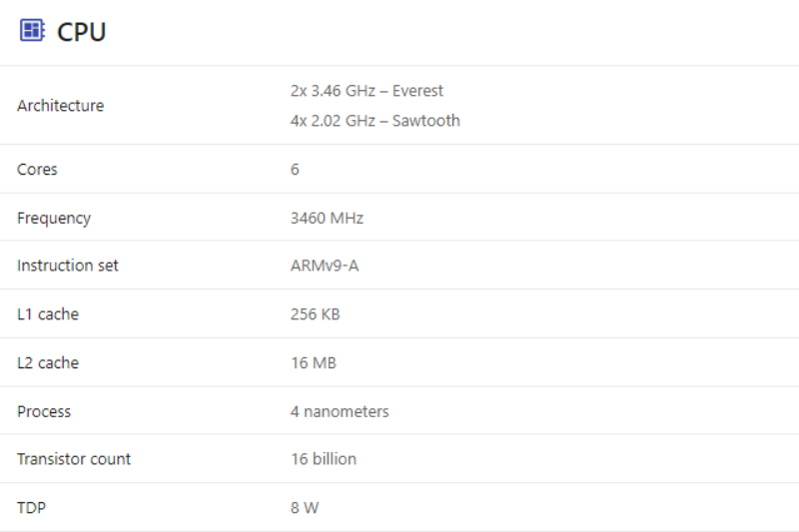Click the 256 KB value

click(x=315, y=314)
